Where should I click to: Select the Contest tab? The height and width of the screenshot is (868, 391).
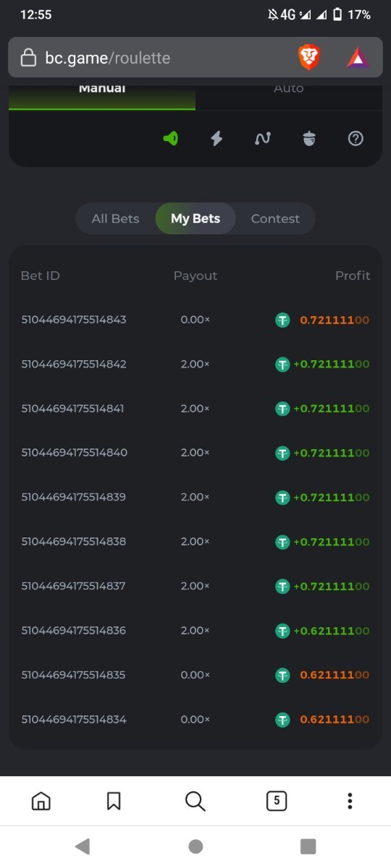click(x=275, y=218)
